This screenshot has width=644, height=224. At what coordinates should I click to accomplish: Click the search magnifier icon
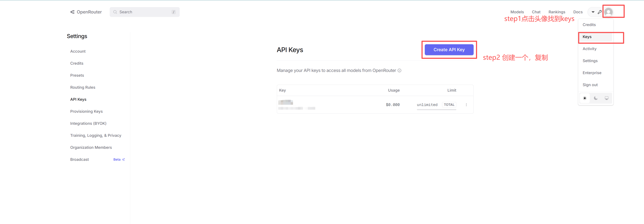coord(115,12)
